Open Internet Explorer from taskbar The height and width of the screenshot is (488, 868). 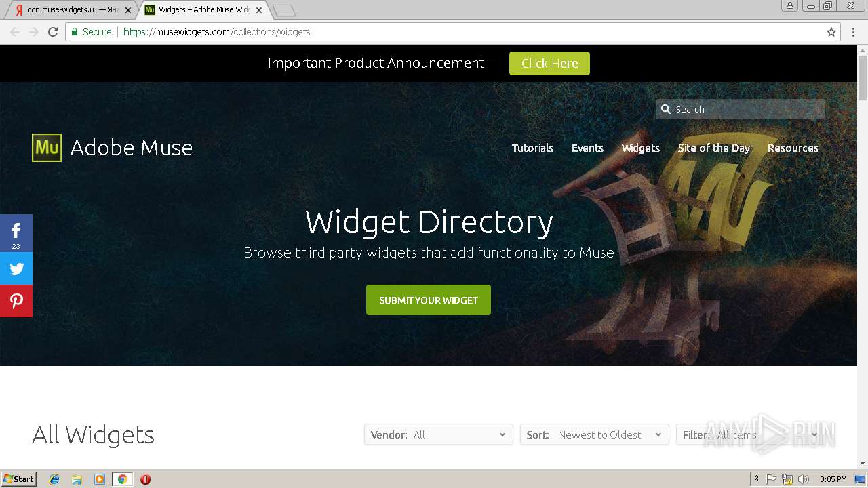54,479
